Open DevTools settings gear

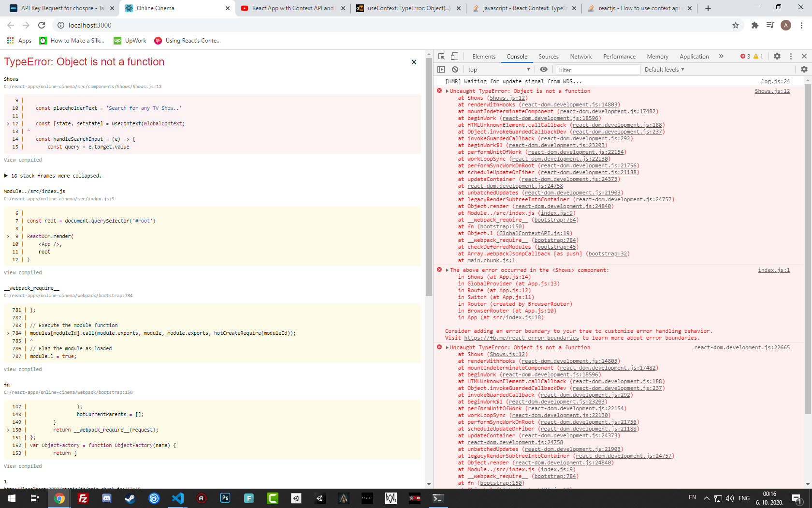777,56
